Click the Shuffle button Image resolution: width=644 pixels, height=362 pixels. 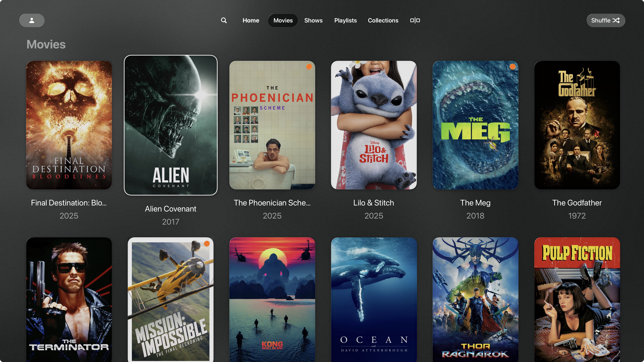[x=605, y=20]
